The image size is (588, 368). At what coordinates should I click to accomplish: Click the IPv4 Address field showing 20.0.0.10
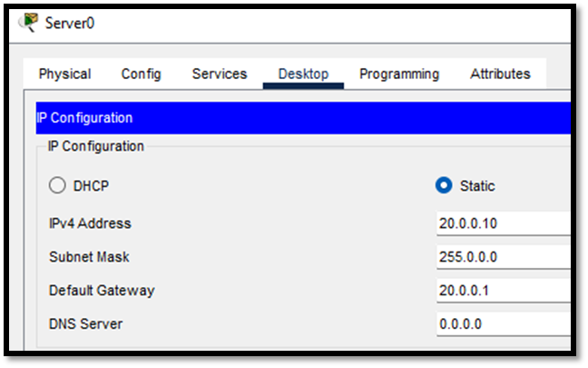[504, 224]
